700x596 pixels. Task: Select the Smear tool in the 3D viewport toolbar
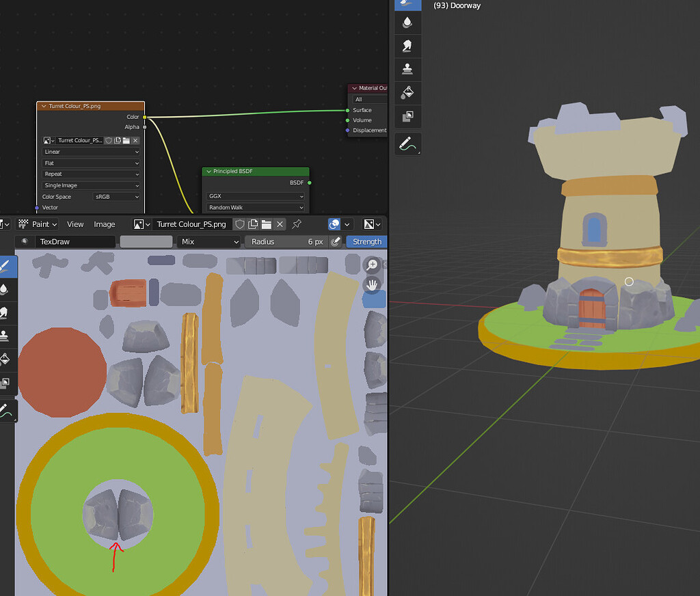click(407, 46)
